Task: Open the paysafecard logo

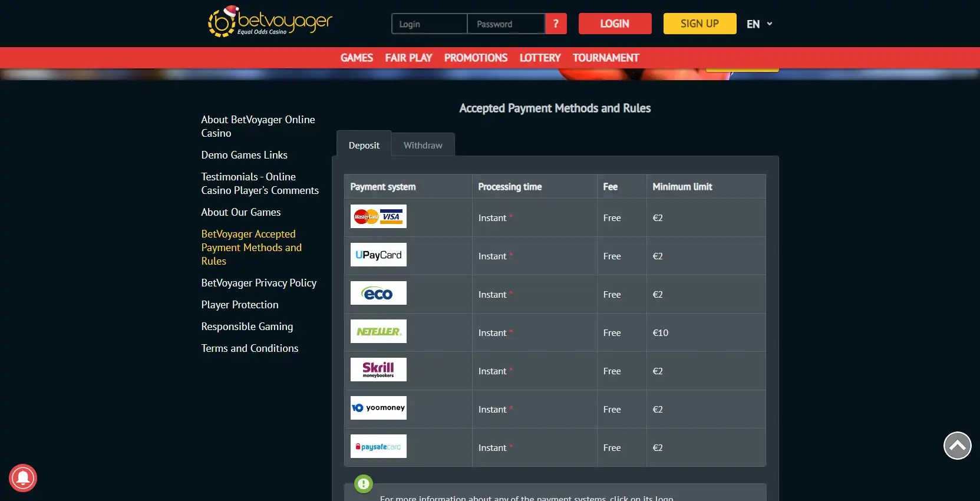Action: coord(378,446)
